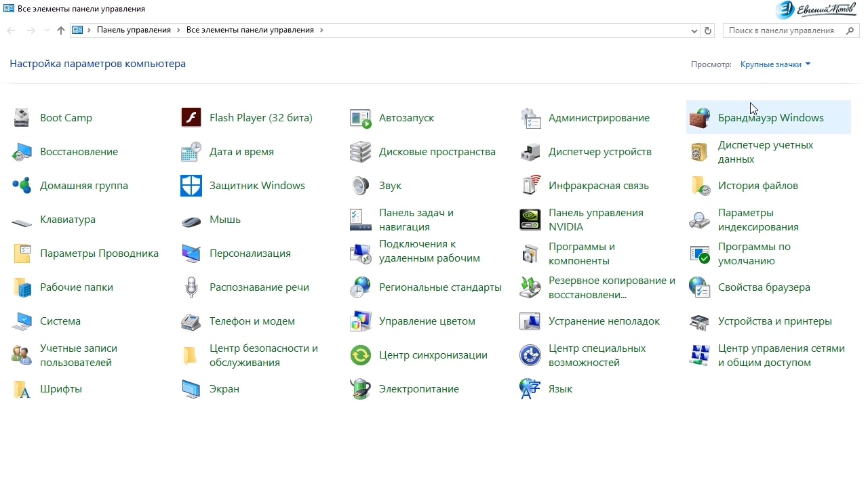The height and width of the screenshot is (488, 868).
Task: Expand the address bar history dropdown arrow
Action: coord(694,30)
